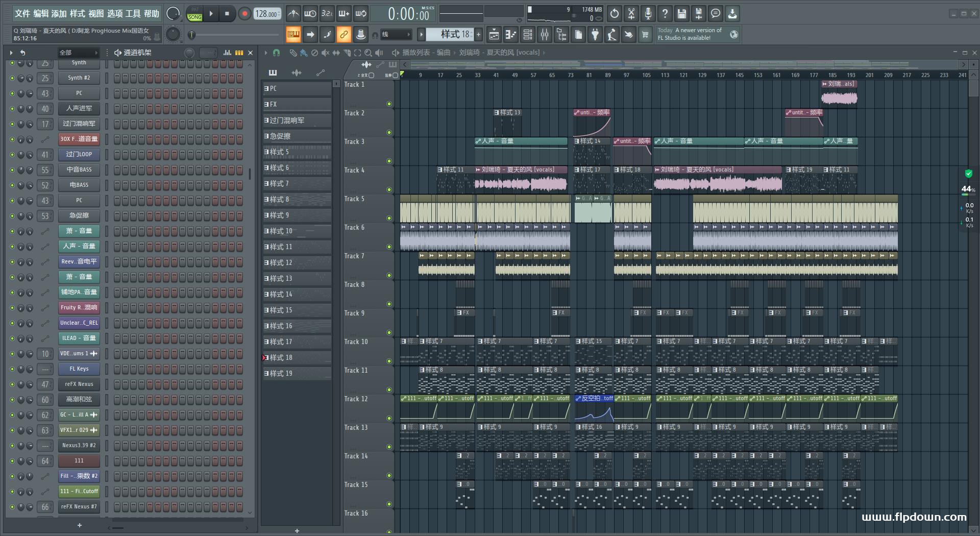Mute the reFX Nexus channel LED
This screenshot has height=536, width=980.
click(12, 384)
